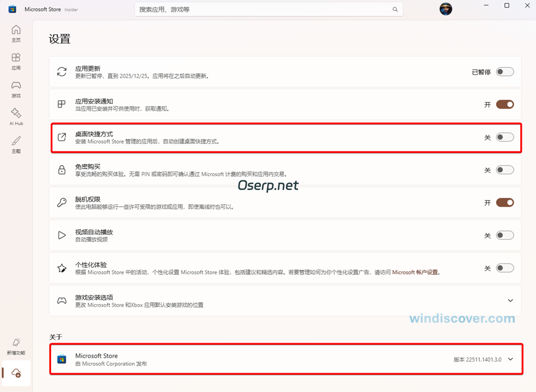The height and width of the screenshot is (392, 536).
Task: Expand the 游戏安装选项 section
Action: [x=510, y=300]
